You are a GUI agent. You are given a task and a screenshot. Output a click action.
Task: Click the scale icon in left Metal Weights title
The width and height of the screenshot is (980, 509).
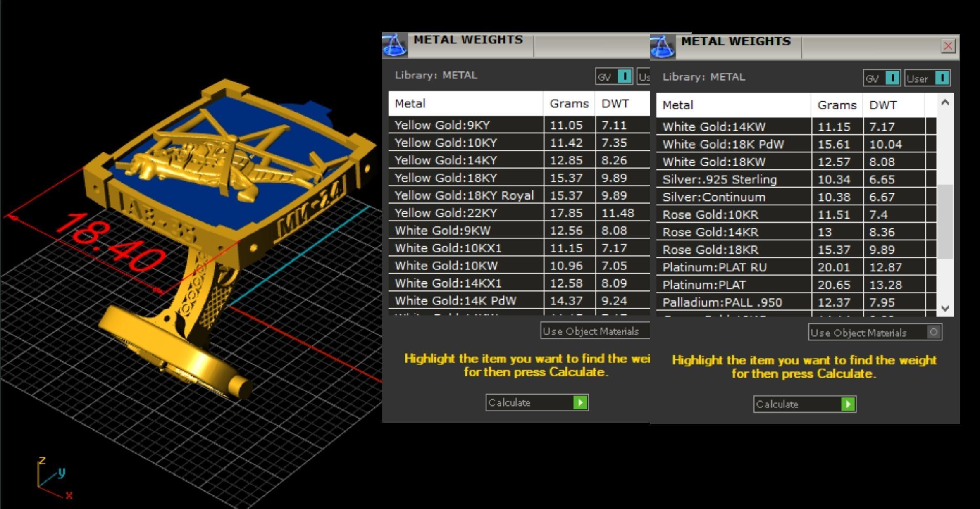click(395, 45)
